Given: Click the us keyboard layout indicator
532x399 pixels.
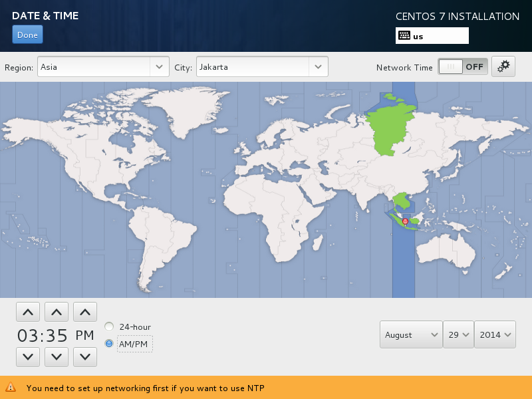Looking at the screenshot, I should 432,36.
